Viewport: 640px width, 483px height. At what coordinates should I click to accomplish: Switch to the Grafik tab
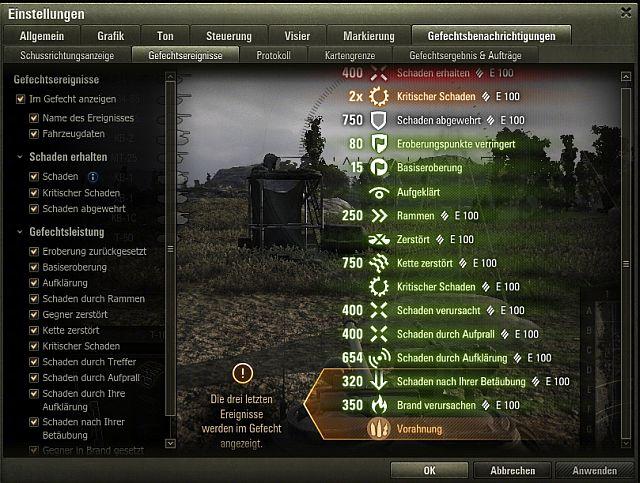point(111,36)
